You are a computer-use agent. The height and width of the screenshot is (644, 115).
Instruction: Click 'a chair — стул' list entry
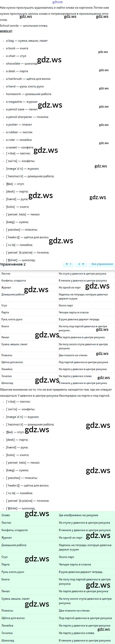click(16, 56)
